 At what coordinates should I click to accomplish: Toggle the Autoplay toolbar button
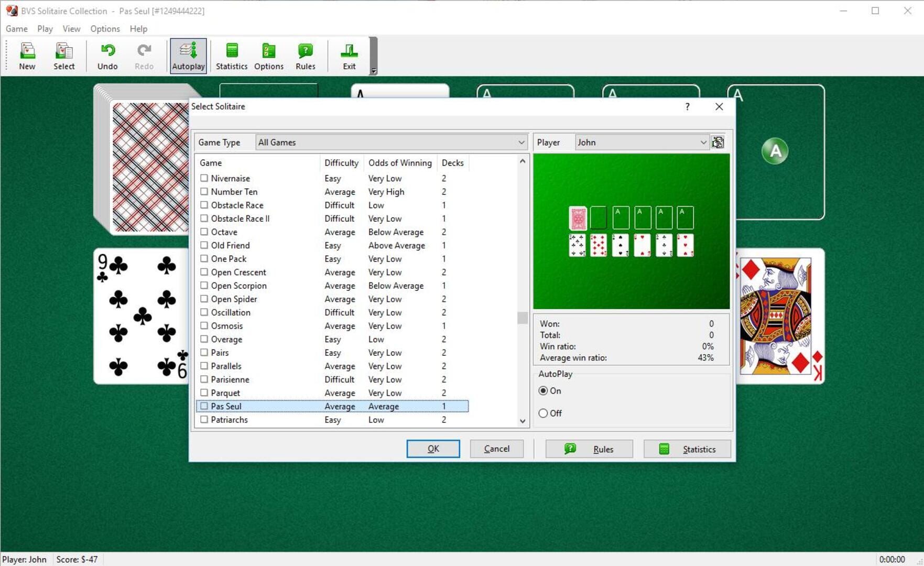point(188,56)
